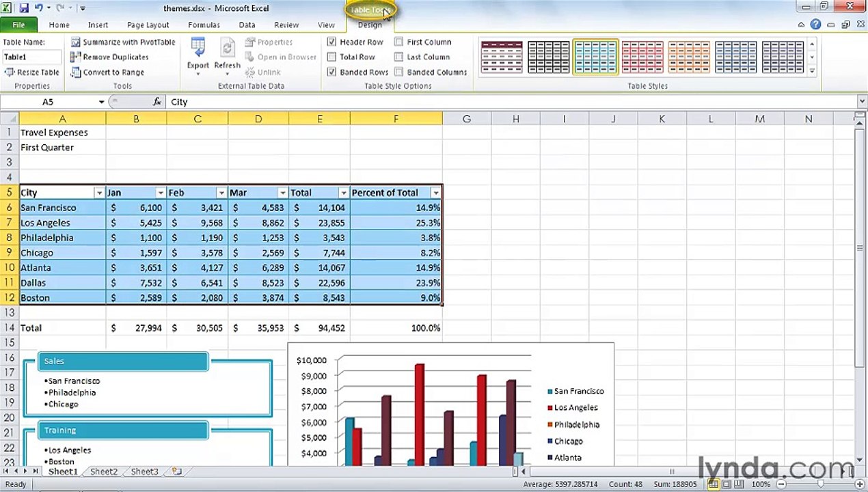This screenshot has height=492, width=868.
Task: Click Resize Table
Action: [32, 72]
